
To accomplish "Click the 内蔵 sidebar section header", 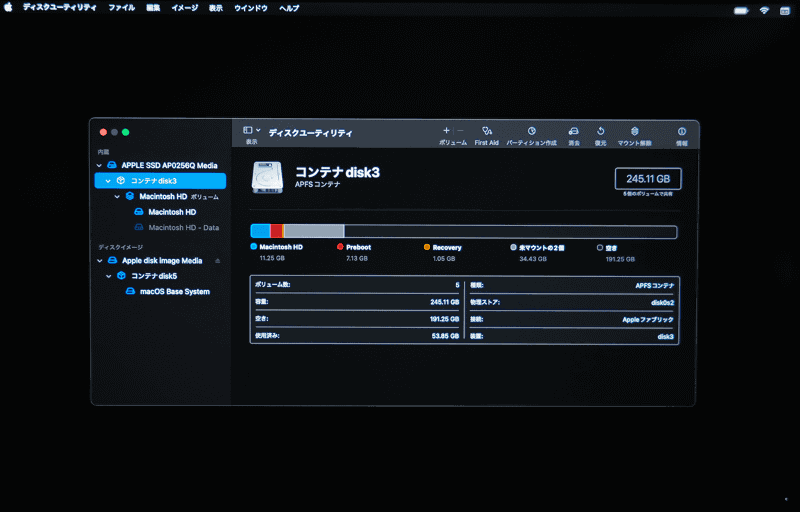I will [104, 152].
